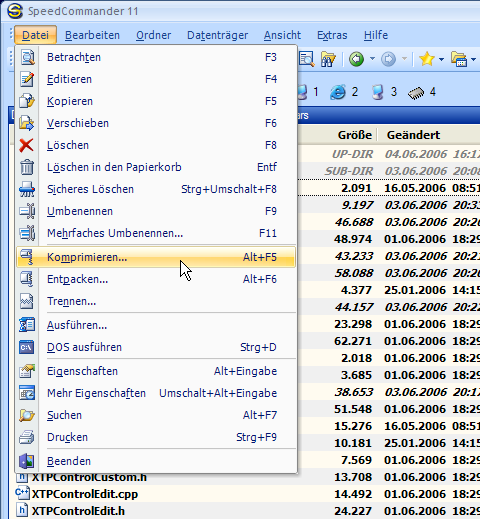Viewport: 480px width, 519px height.
Task: Select quick view button 1
Action: pos(308,92)
